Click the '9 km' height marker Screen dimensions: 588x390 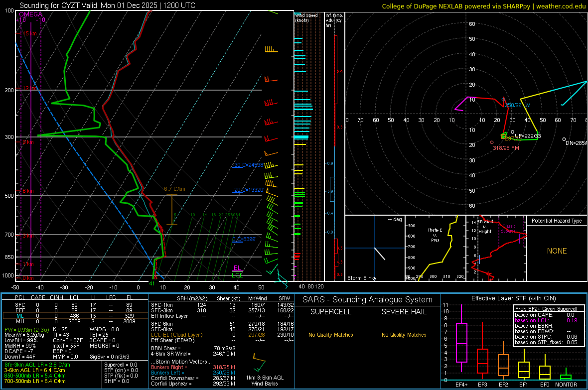[28, 142]
